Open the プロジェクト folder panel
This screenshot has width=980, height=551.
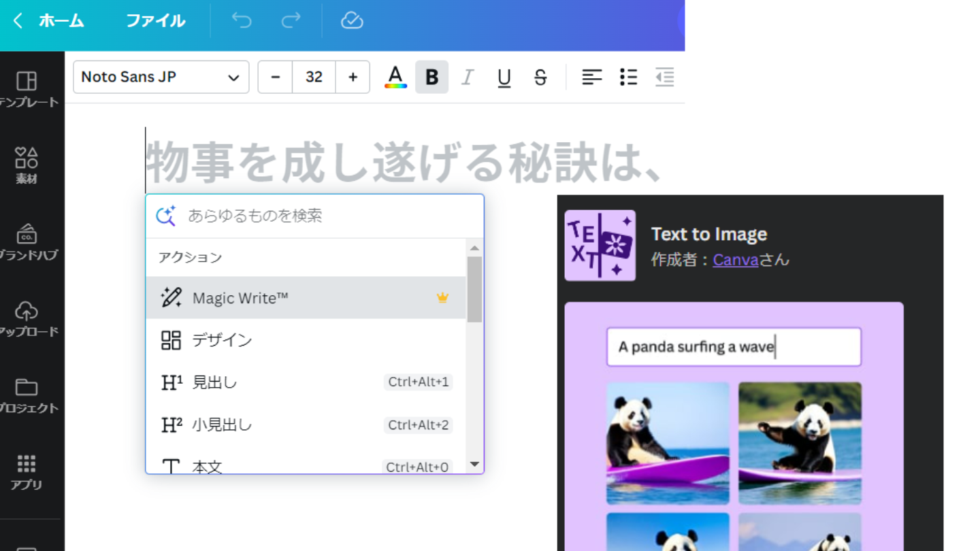pos(27,395)
